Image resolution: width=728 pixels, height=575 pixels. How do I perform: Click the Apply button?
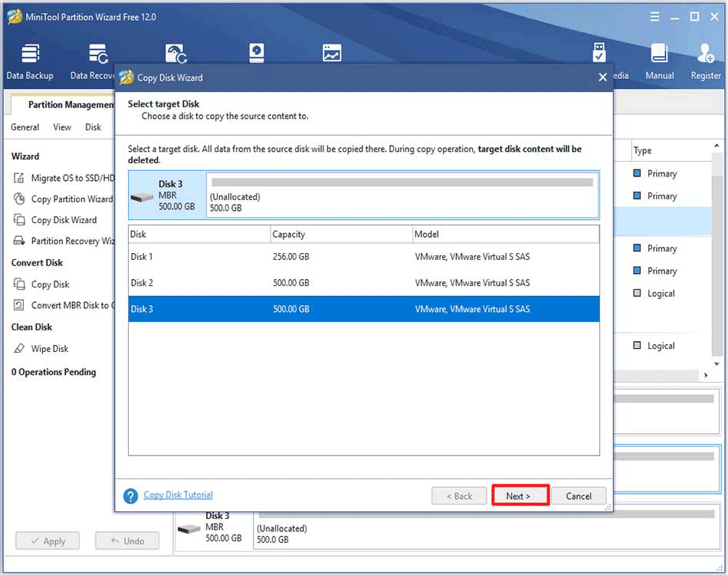click(x=48, y=541)
